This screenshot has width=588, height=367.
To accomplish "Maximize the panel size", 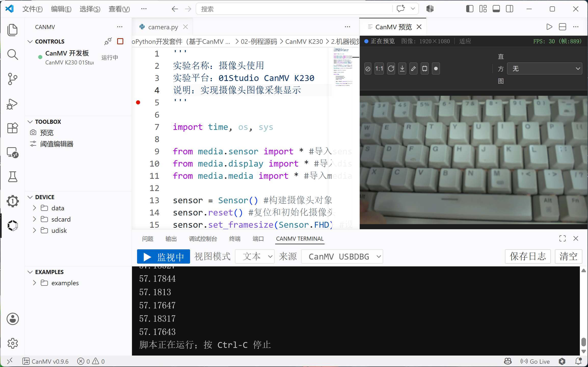I will pos(563,238).
